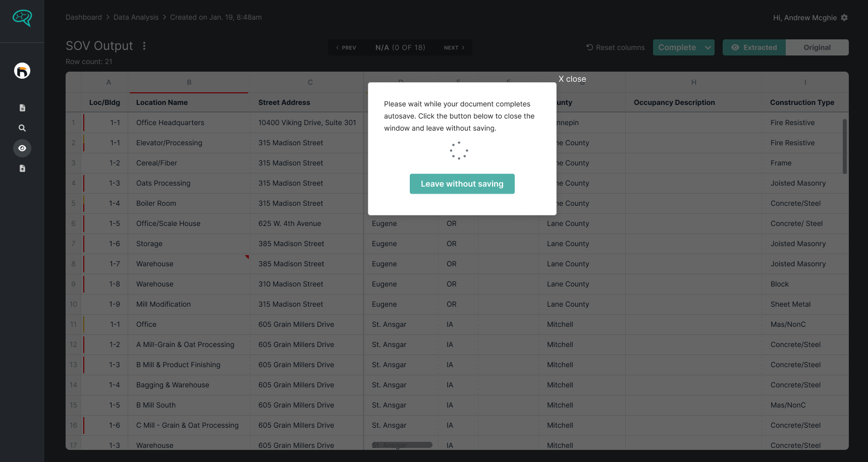Click the search icon in the sidebar
Screen dimensions: 868x462
pos(22,128)
